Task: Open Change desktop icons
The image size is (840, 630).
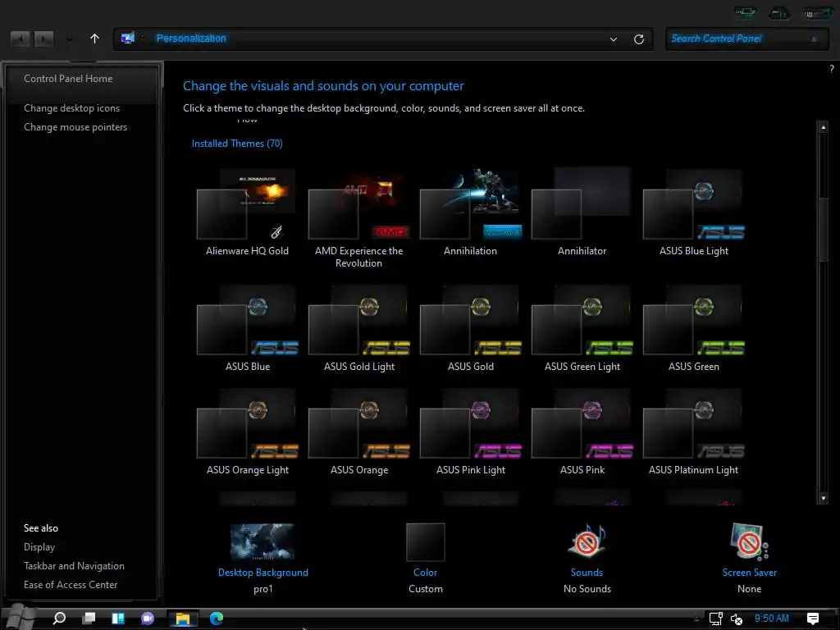Action: 72,108
